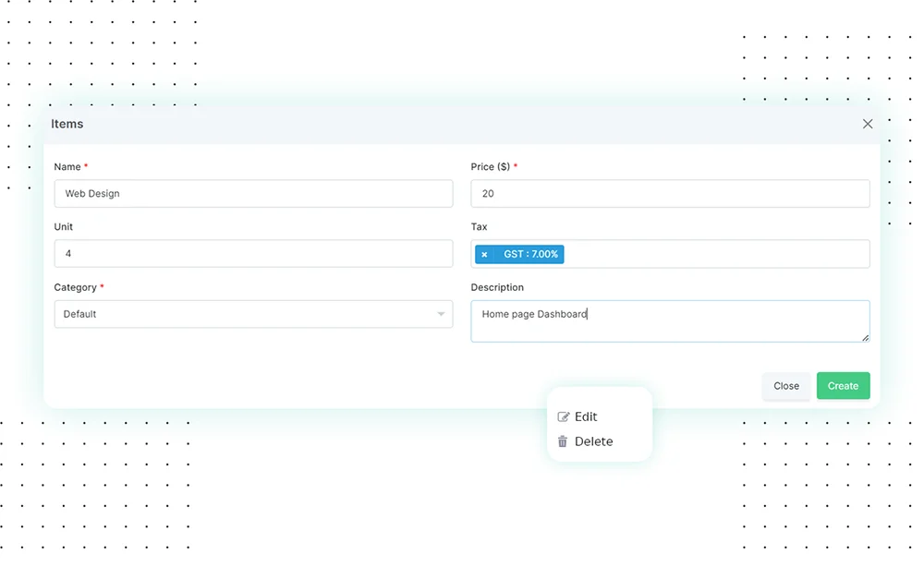Screen dimensions: 924x567
Task: Select the GST : 7.00% tag
Action: click(530, 254)
